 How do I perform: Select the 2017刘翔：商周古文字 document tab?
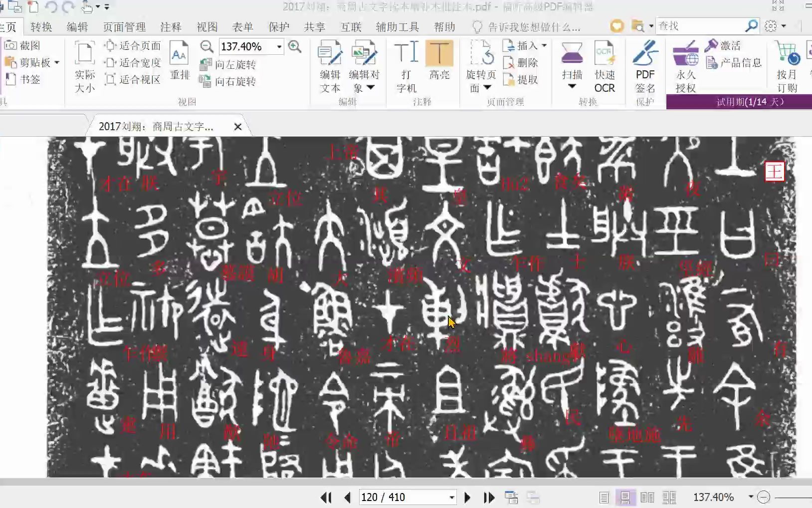[x=156, y=127]
